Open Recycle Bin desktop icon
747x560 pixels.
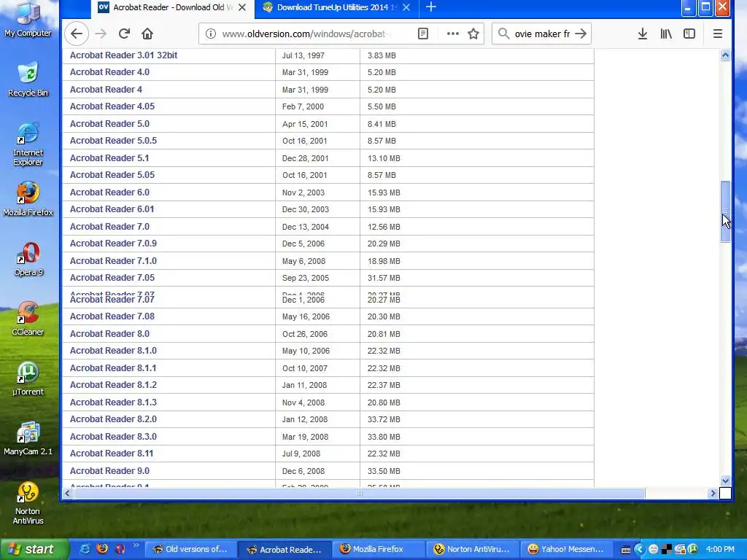[x=28, y=79]
